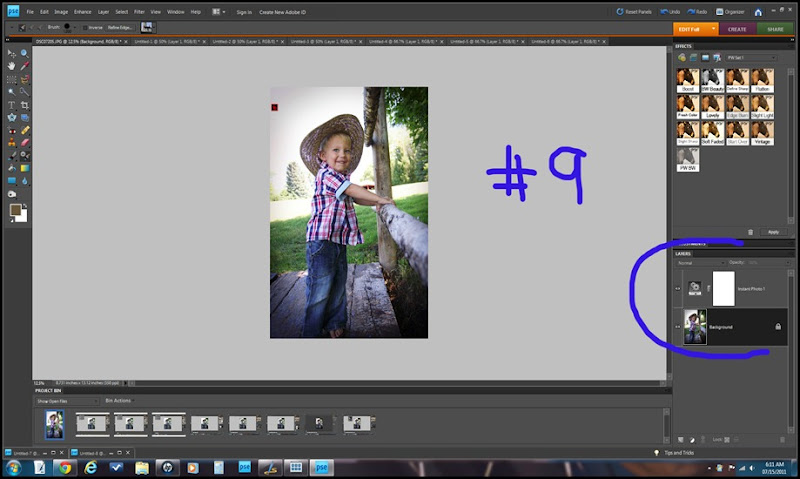This screenshot has height=479, width=800.
Task: Select the Eyedropper tool
Action: [24, 64]
